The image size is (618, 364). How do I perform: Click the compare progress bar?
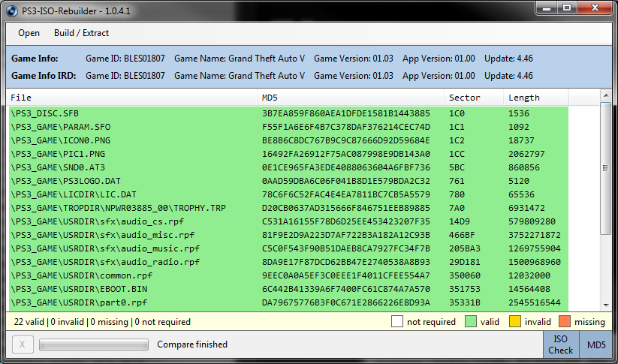pyautogui.click(x=94, y=344)
